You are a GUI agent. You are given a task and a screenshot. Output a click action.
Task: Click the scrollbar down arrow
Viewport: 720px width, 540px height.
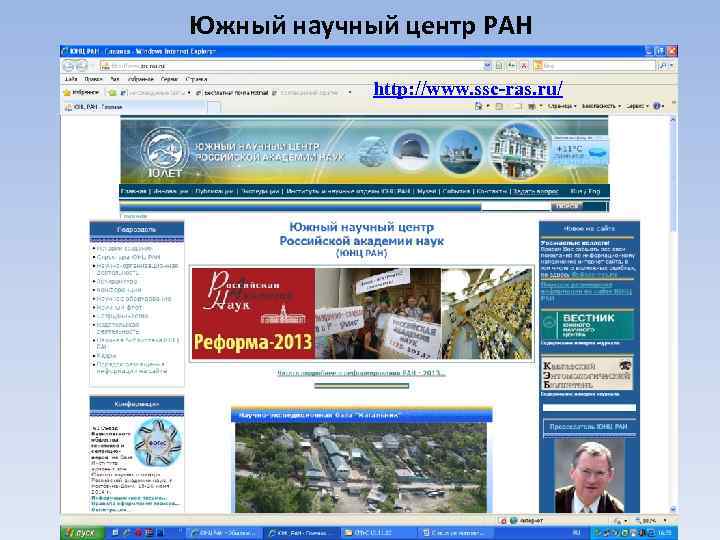point(673,509)
